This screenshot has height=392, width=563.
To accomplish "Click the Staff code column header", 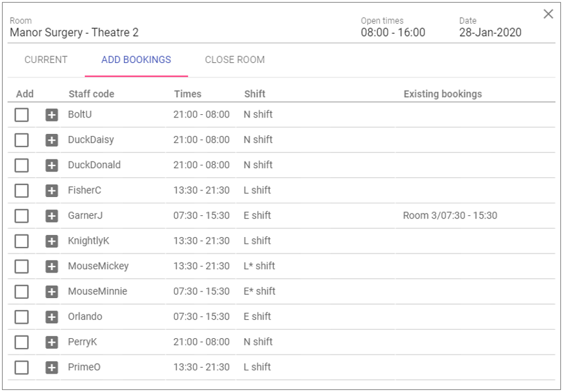I will (x=91, y=94).
